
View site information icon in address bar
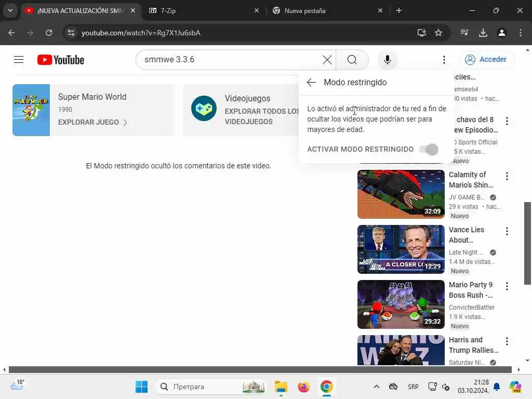[x=71, y=33]
